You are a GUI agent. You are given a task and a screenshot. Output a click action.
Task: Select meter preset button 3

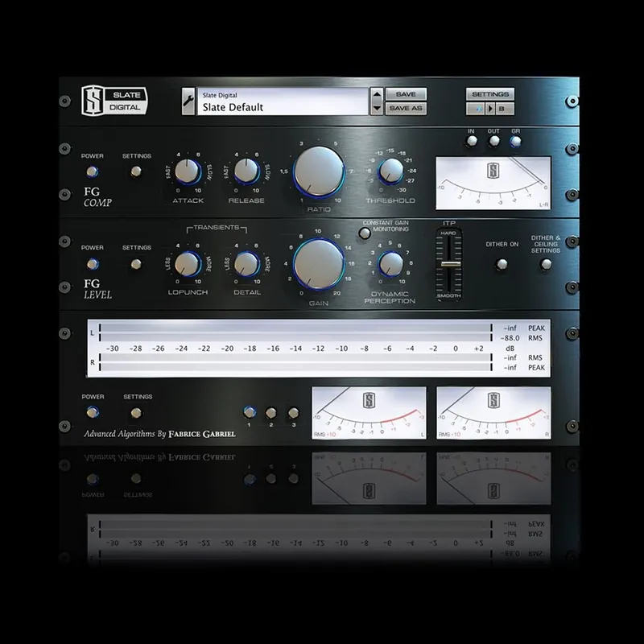click(x=293, y=412)
